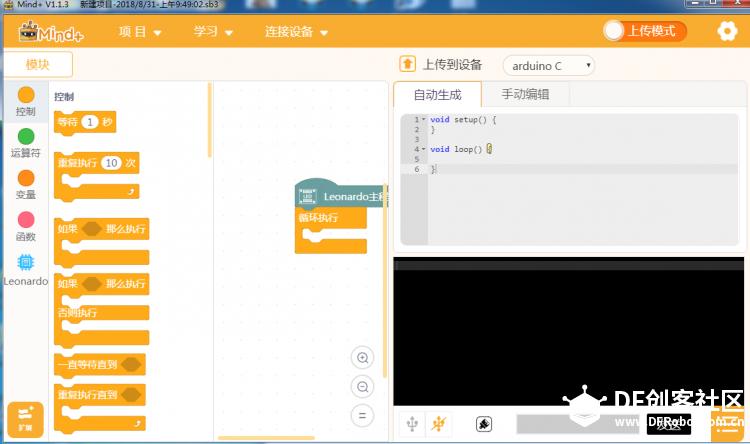Select the 如果 那么执行 否则执行 block

[101, 310]
